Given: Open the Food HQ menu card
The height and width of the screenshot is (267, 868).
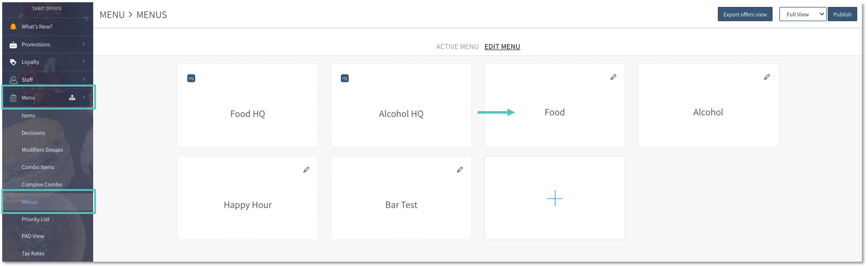Looking at the screenshot, I should [x=247, y=114].
